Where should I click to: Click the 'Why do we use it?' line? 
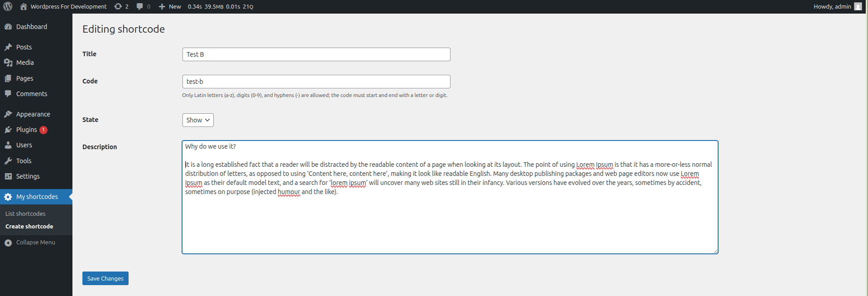coord(211,146)
